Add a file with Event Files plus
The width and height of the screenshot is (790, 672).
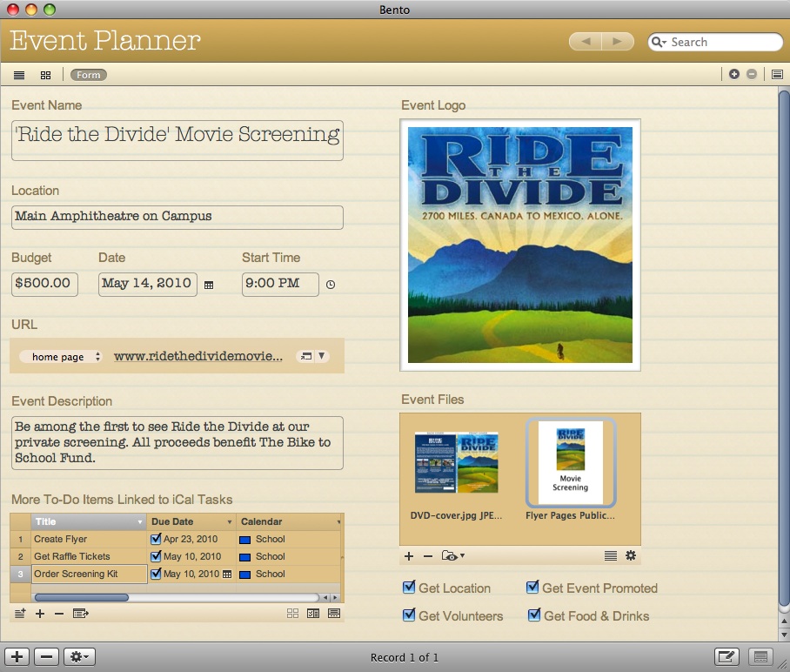tap(409, 556)
